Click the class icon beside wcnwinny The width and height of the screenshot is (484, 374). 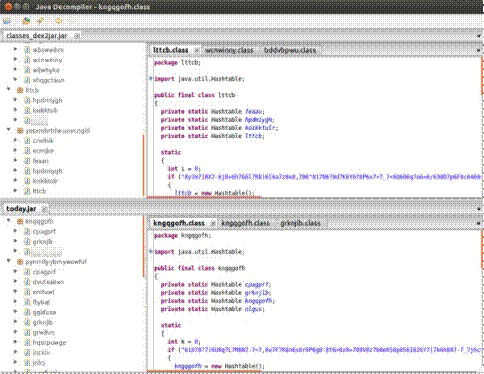[x=27, y=60]
